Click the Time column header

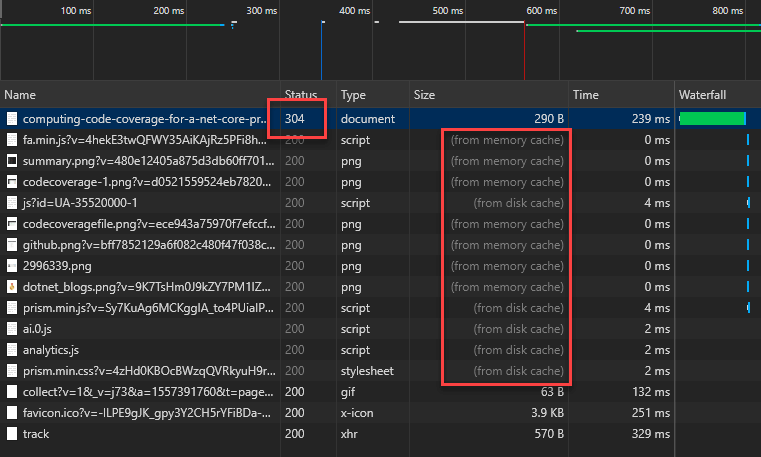[585, 95]
